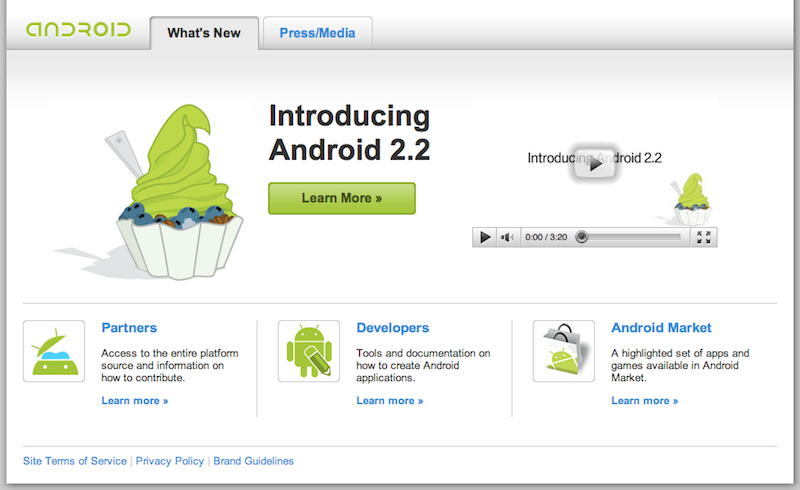Play the video using the overlay button

point(594,163)
